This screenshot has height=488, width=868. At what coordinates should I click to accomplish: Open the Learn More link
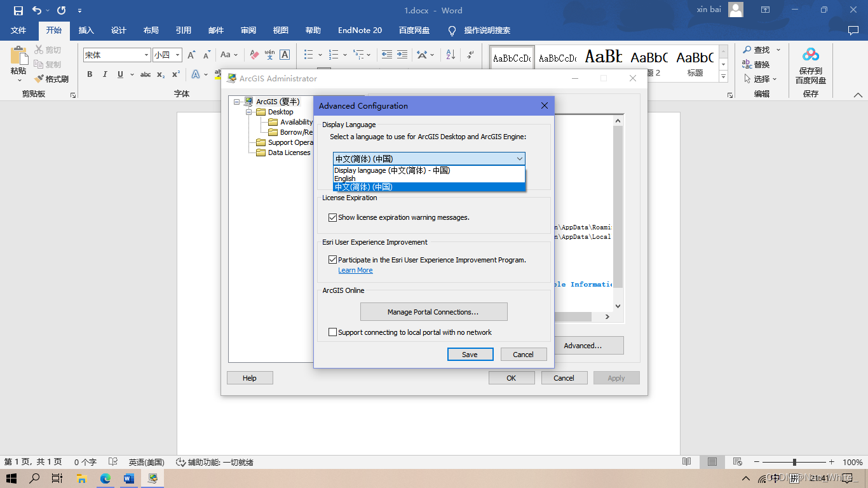coord(355,270)
